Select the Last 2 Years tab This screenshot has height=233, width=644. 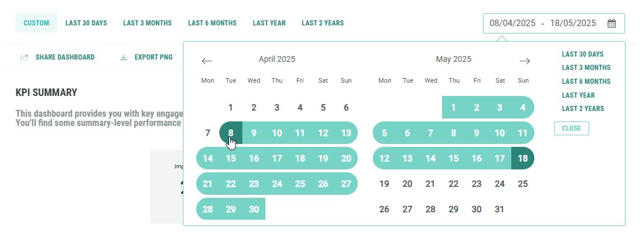tap(323, 23)
